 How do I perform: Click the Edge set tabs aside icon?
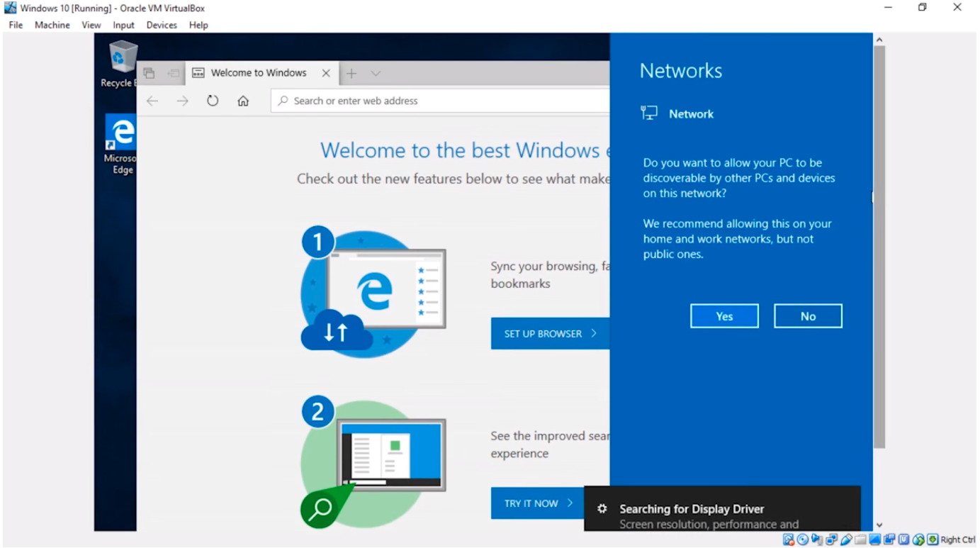174,73
